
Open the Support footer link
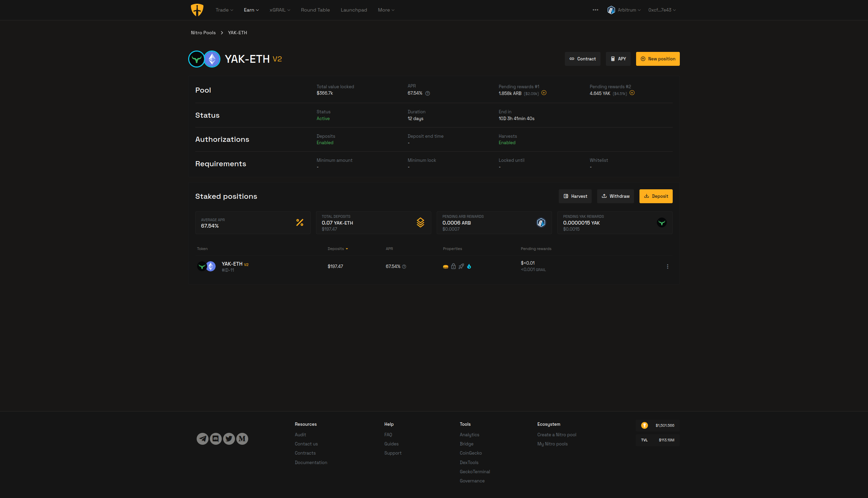(393, 453)
